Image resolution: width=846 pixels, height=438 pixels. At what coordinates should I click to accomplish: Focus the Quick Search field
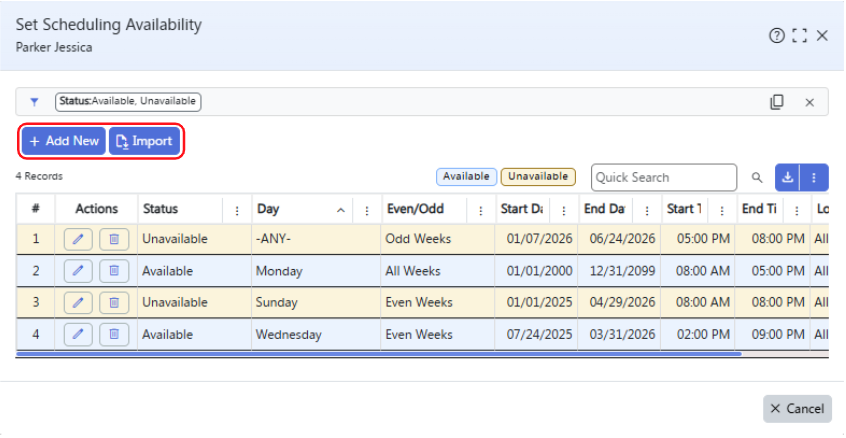(664, 177)
